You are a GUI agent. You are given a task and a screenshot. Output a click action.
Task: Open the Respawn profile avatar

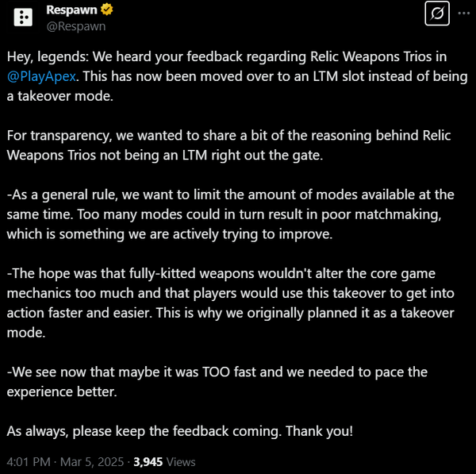[x=23, y=17]
